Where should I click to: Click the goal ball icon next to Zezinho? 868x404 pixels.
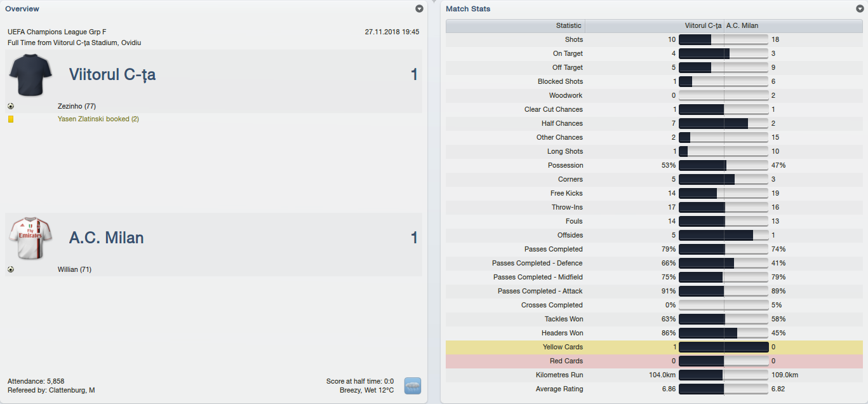point(11,106)
